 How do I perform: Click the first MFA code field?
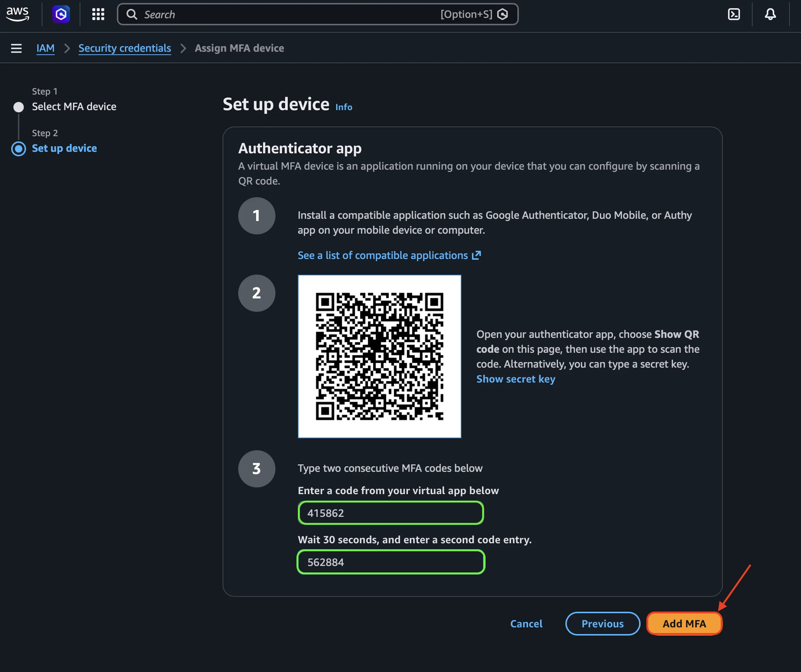tap(390, 513)
